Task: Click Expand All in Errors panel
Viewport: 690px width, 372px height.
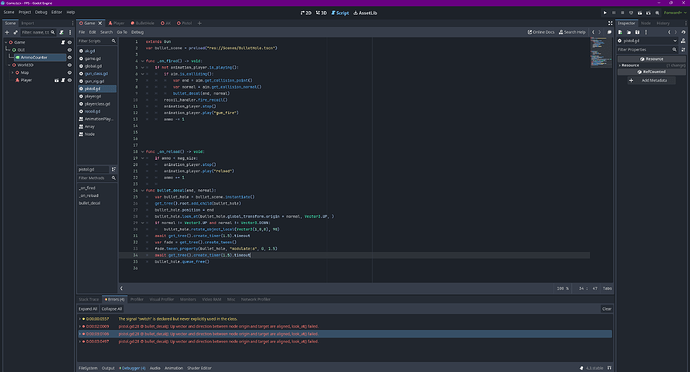Action: (88, 309)
